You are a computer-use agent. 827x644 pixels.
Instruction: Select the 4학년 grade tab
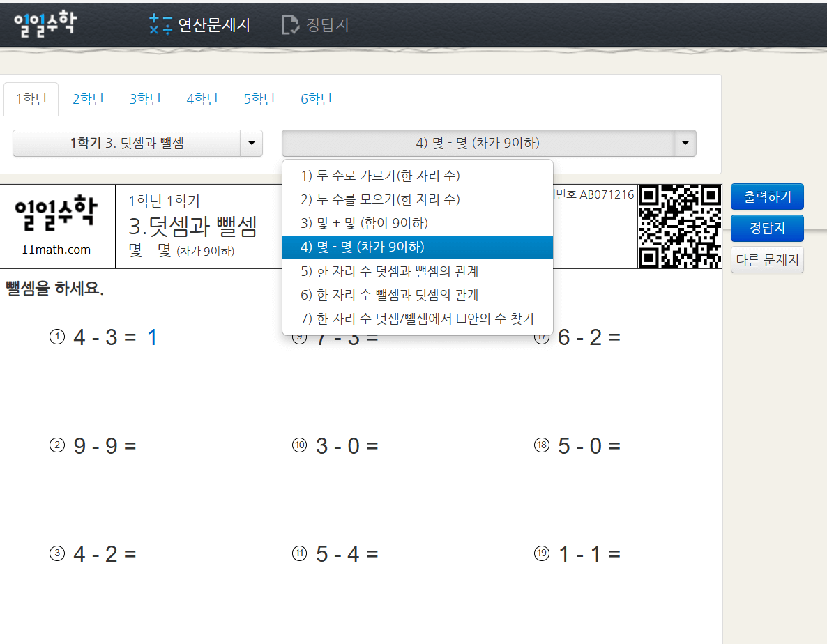202,99
